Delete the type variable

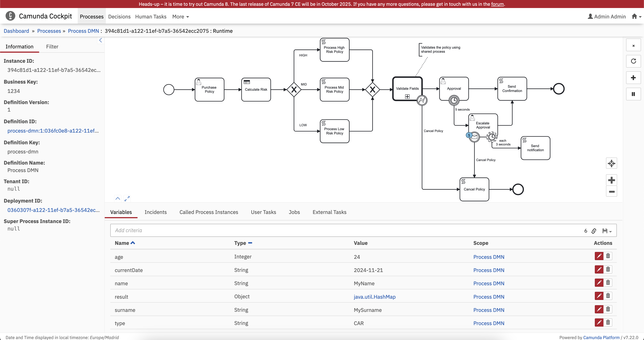608,322
